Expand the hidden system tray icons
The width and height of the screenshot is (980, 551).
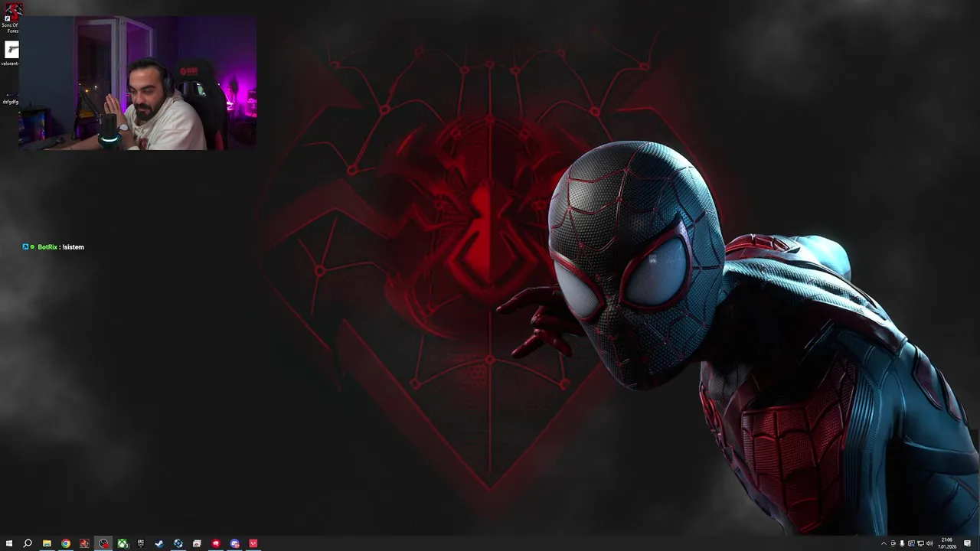point(884,543)
